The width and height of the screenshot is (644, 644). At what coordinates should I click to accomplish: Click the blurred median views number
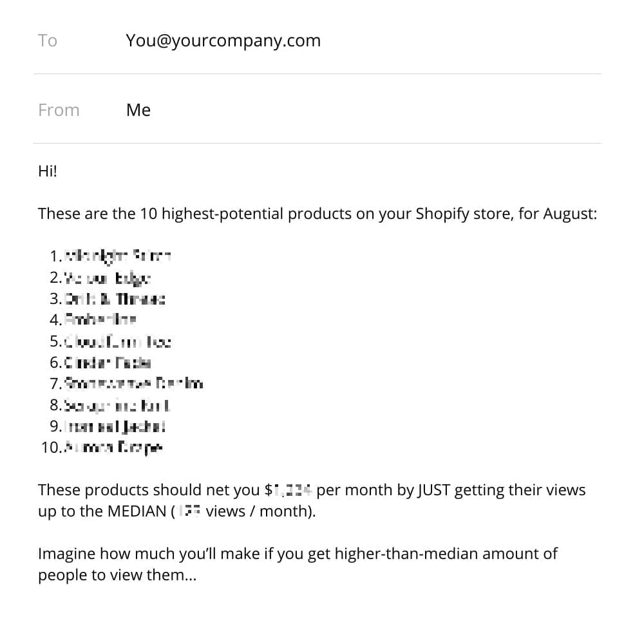(190, 511)
